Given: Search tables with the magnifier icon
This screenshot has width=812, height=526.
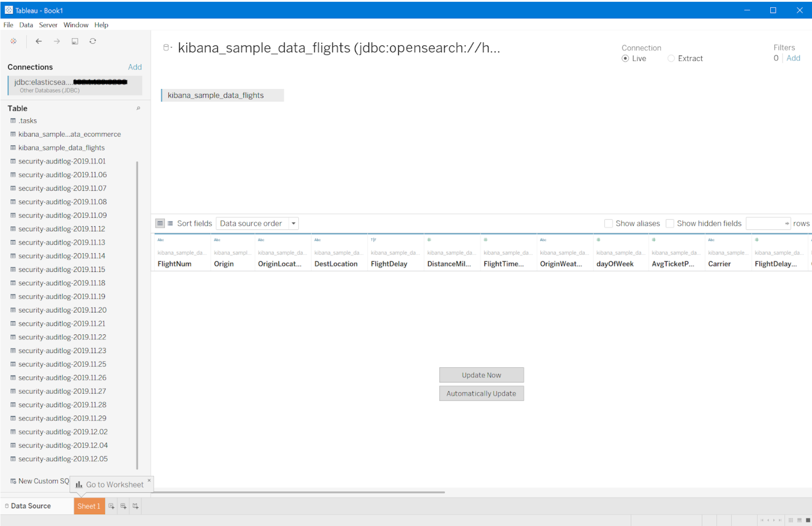Looking at the screenshot, I should (138, 108).
